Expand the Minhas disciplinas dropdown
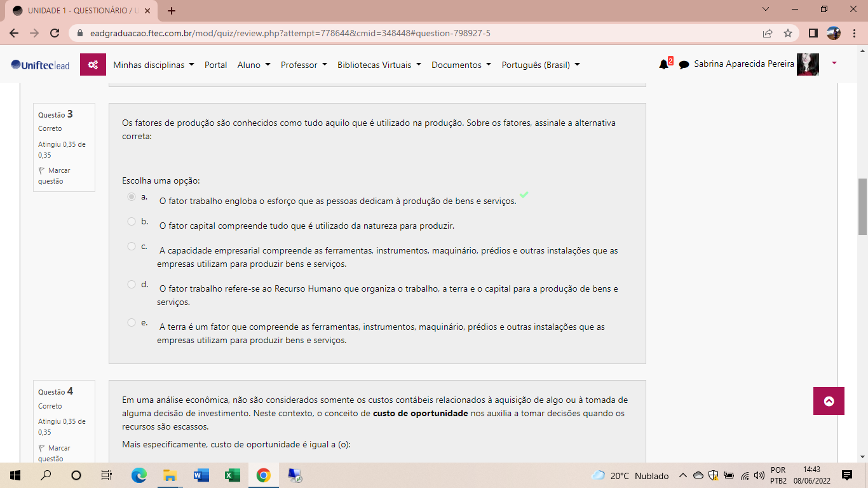The image size is (868, 488). point(153,65)
